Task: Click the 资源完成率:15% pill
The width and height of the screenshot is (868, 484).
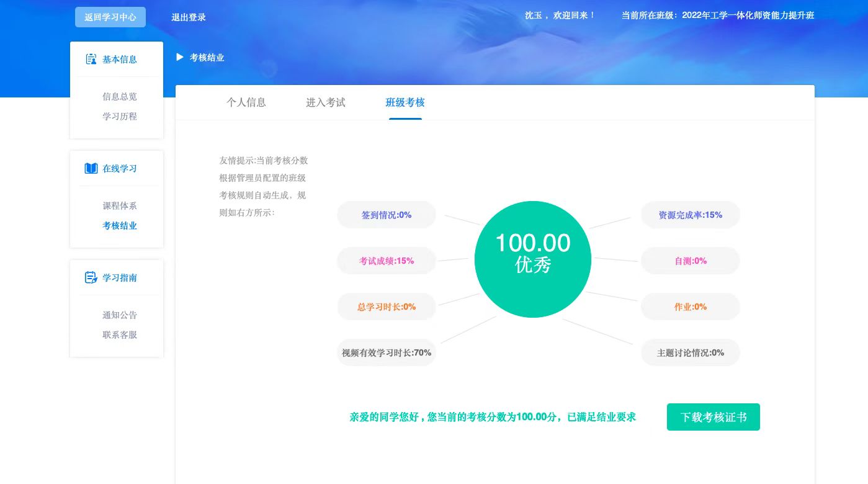Action: 690,215
